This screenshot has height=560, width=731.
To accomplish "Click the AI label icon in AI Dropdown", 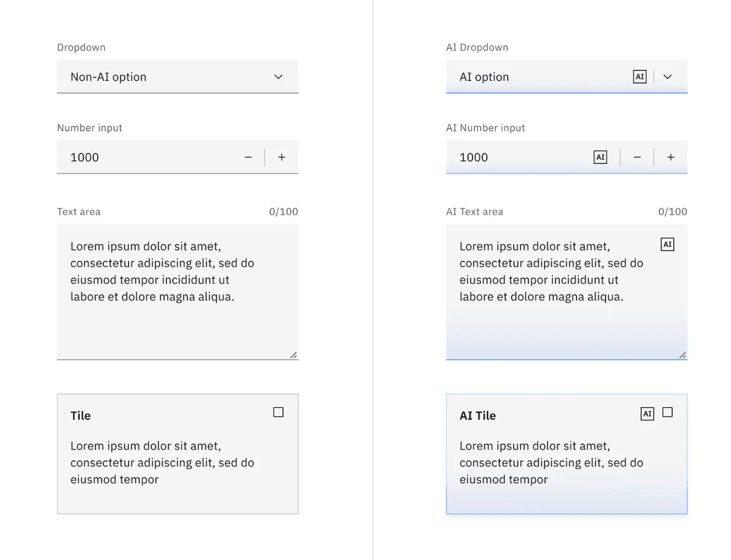I will coord(639,77).
